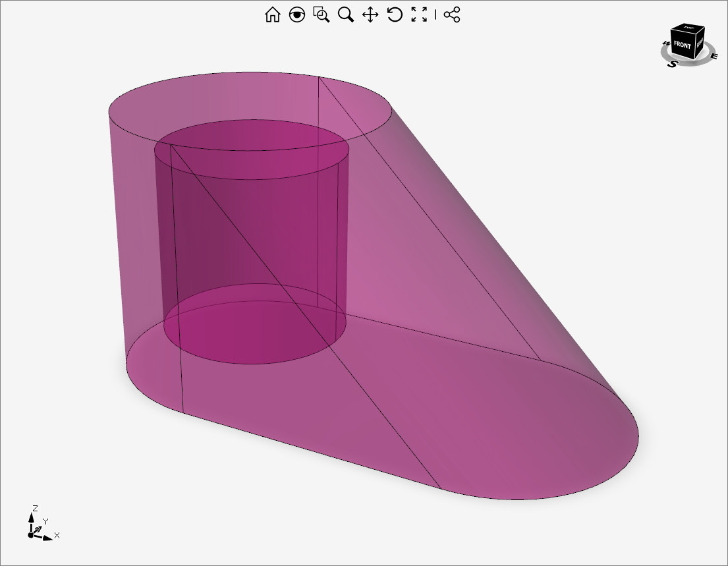Toggle the eye projection view icon
The image size is (728, 566).
tap(297, 14)
